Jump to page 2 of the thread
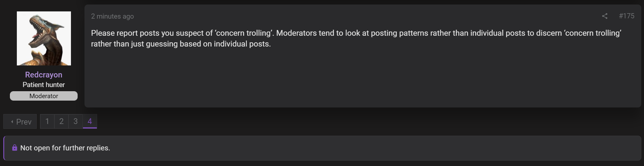The height and width of the screenshot is (166, 644). pos(61,121)
